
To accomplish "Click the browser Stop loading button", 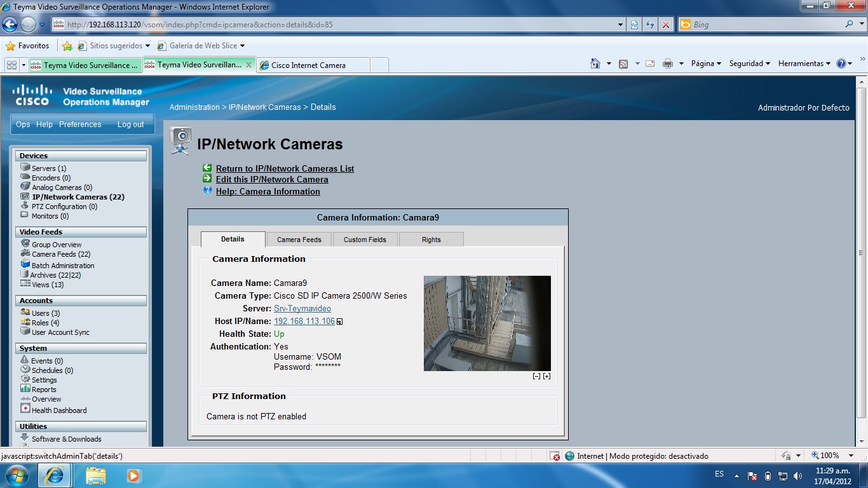I will coord(666,25).
